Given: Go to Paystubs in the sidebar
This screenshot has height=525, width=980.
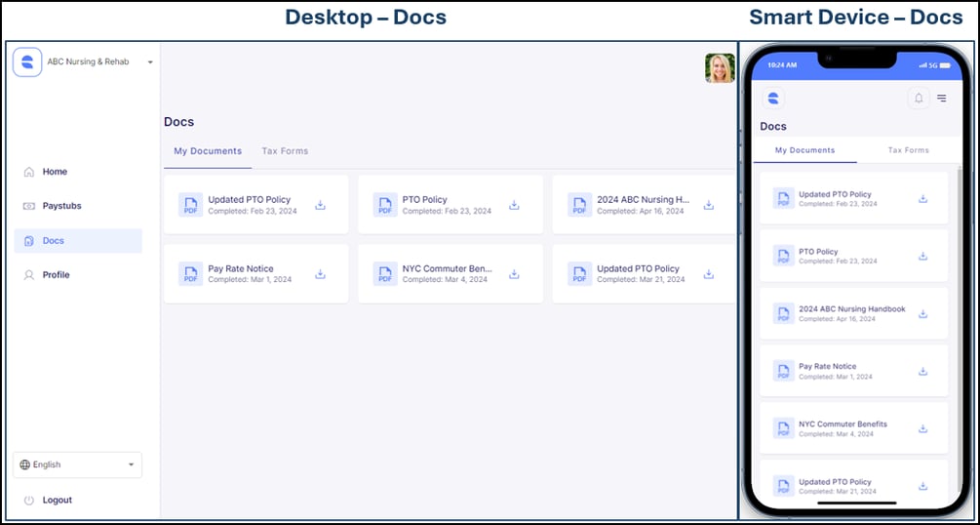Looking at the screenshot, I should click(61, 206).
